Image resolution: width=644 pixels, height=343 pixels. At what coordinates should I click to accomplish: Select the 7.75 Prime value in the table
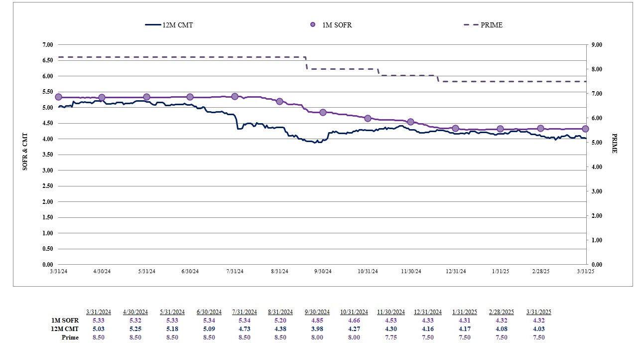(x=391, y=337)
